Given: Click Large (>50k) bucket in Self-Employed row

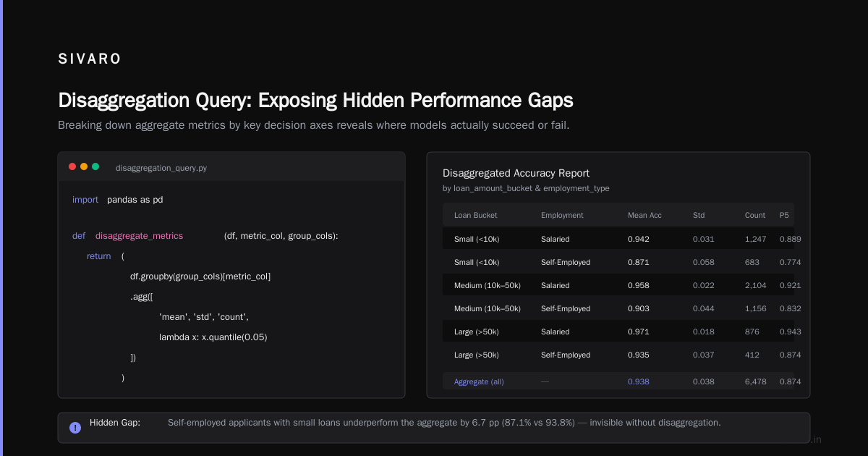Looking at the screenshot, I should 476,355.
